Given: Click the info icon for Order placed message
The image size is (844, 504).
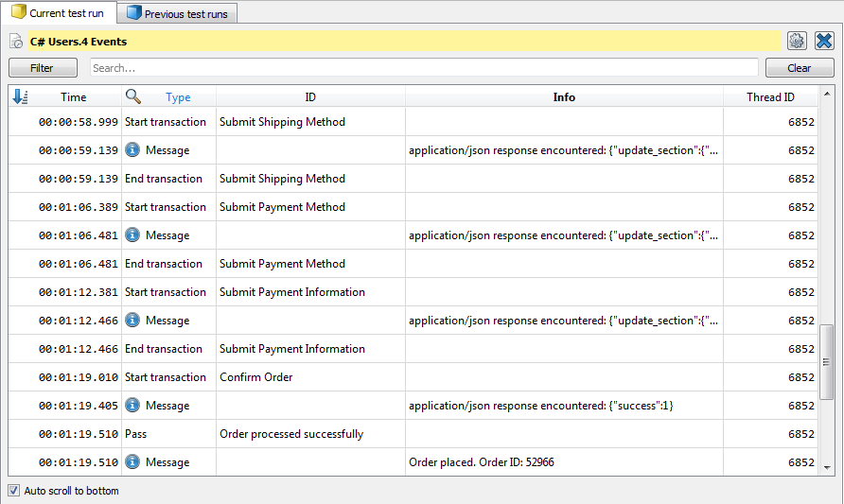Looking at the screenshot, I should 132,462.
